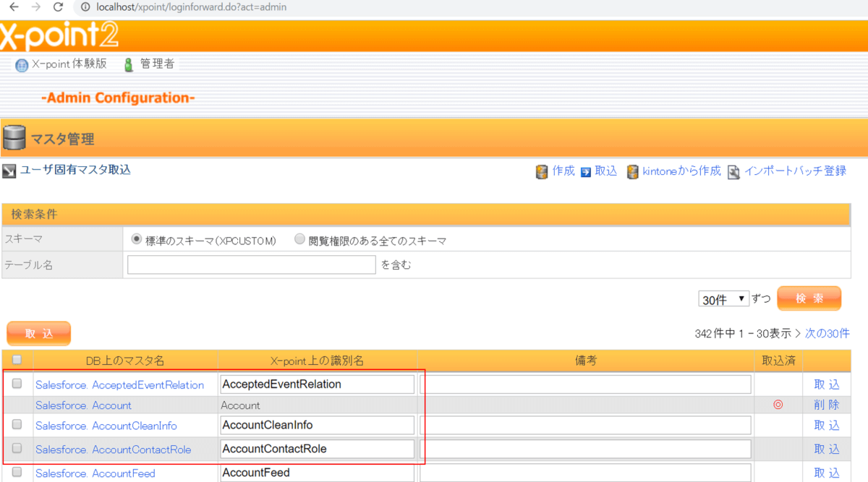Open ユーザ固有マスタ取込
The image size is (868, 482).
pyautogui.click(x=75, y=171)
